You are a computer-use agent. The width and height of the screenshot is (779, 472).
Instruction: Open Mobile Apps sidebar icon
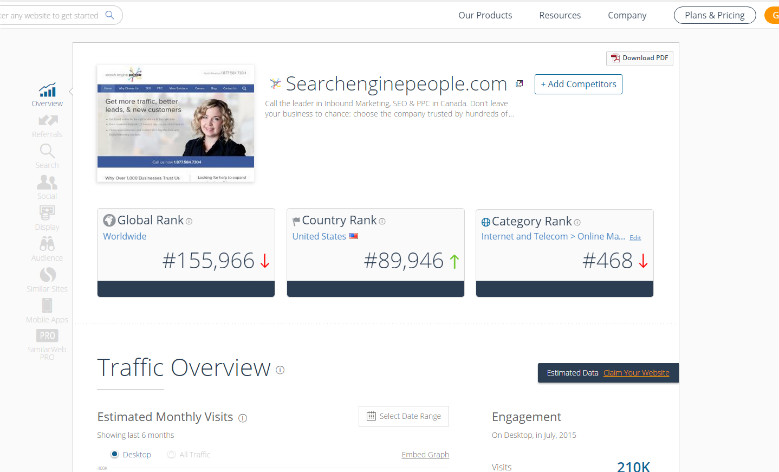(x=47, y=310)
